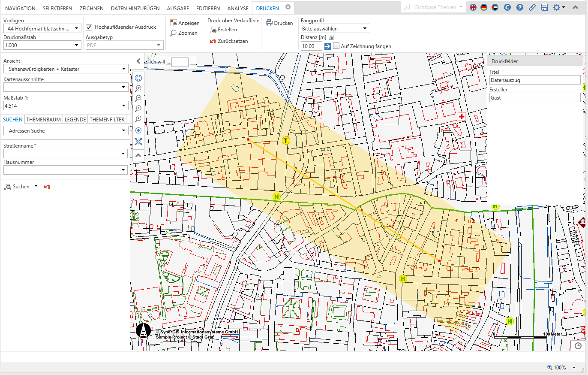The height and width of the screenshot is (375, 588).
Task: Click Zurücksetzen to reset the print line
Action: pyautogui.click(x=229, y=41)
